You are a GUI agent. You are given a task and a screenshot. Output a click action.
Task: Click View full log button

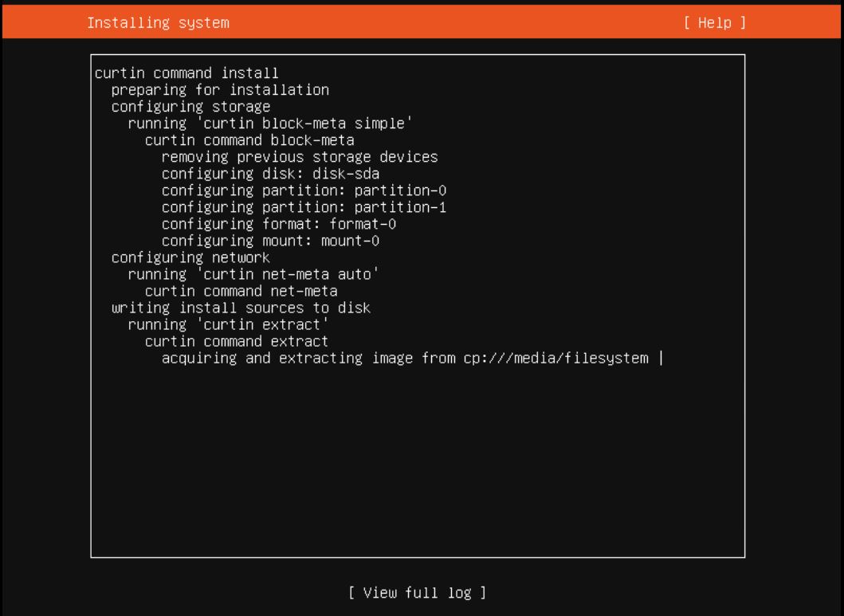point(417,593)
